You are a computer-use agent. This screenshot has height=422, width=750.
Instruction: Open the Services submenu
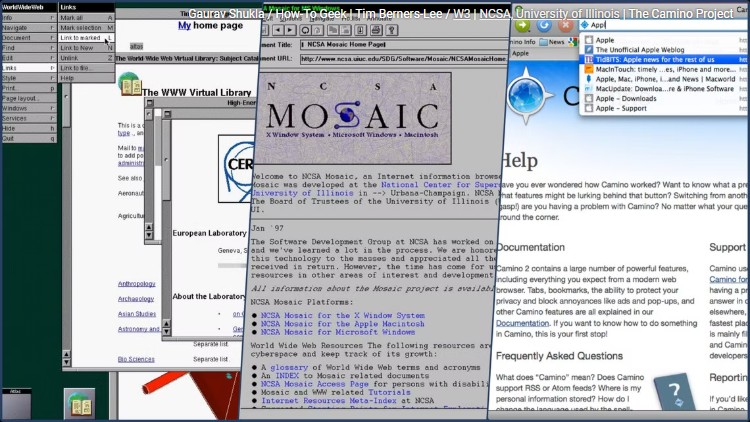(x=29, y=118)
